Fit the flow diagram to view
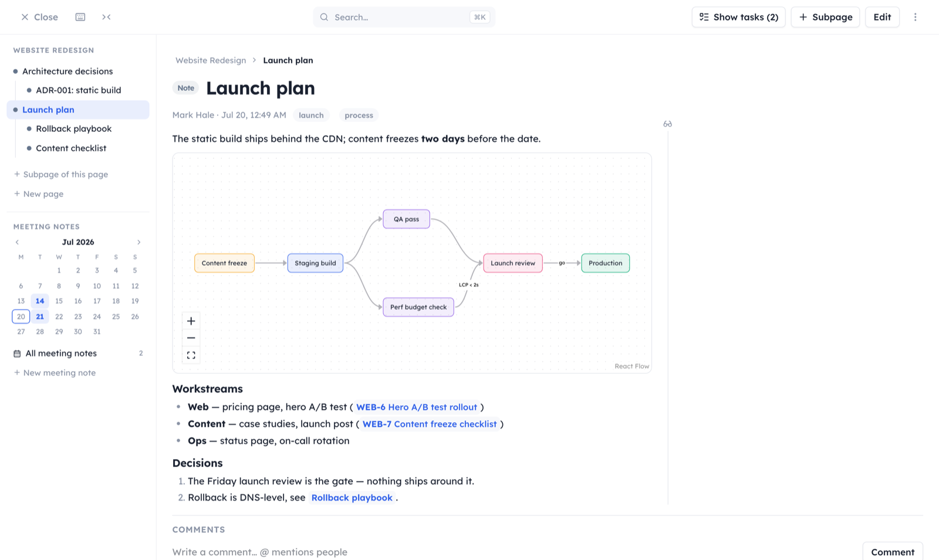Viewport: 939px width, 560px height. coord(191,355)
